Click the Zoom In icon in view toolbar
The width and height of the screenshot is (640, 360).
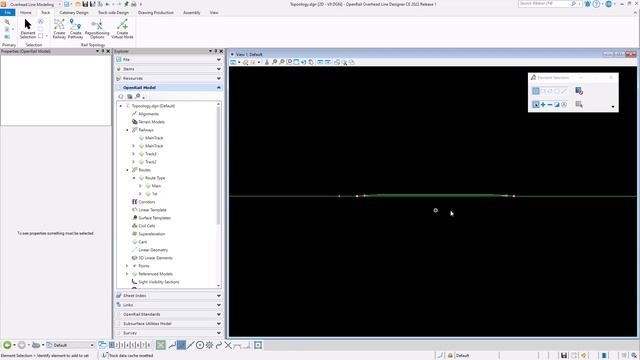tap(274, 62)
